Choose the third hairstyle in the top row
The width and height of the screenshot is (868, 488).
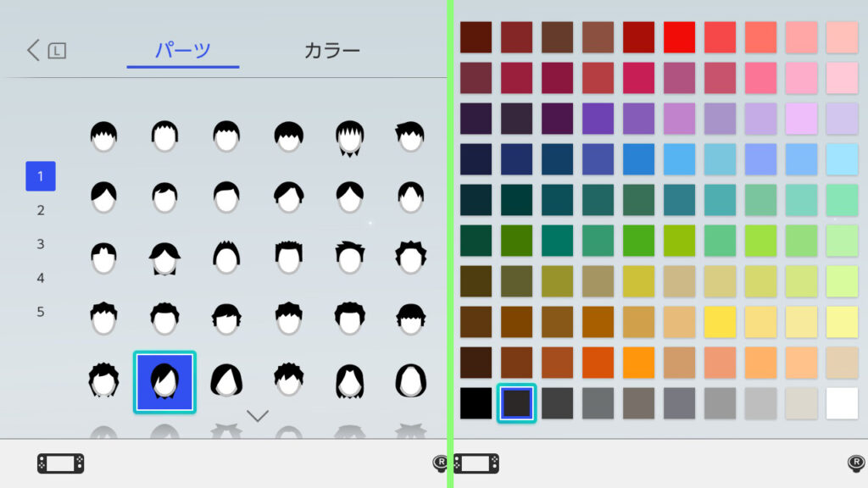point(226,136)
